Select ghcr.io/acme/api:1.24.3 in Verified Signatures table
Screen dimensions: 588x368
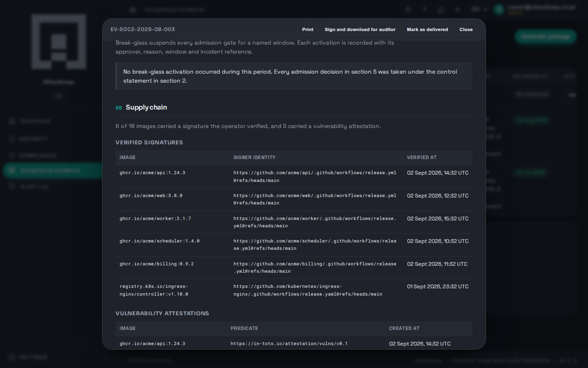tap(152, 173)
